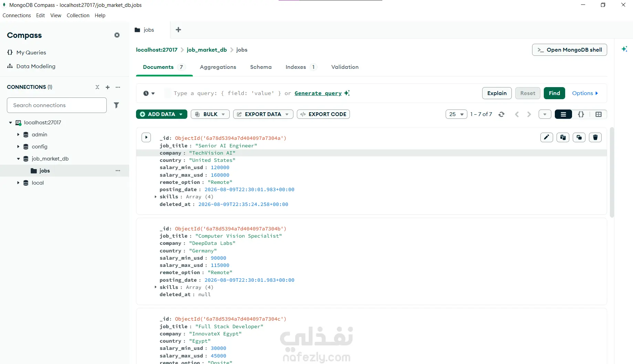Navigate to localhost:27017 breadcrumb

157,50
